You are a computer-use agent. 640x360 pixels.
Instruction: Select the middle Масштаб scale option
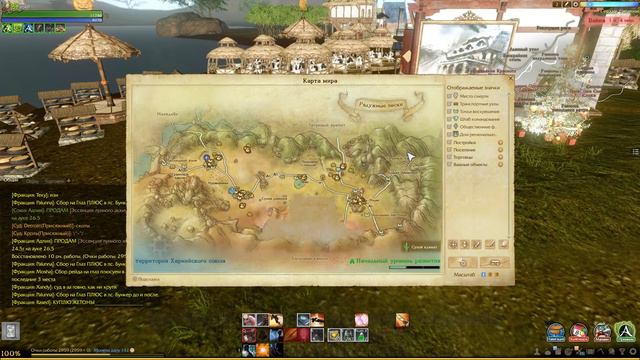490,275
